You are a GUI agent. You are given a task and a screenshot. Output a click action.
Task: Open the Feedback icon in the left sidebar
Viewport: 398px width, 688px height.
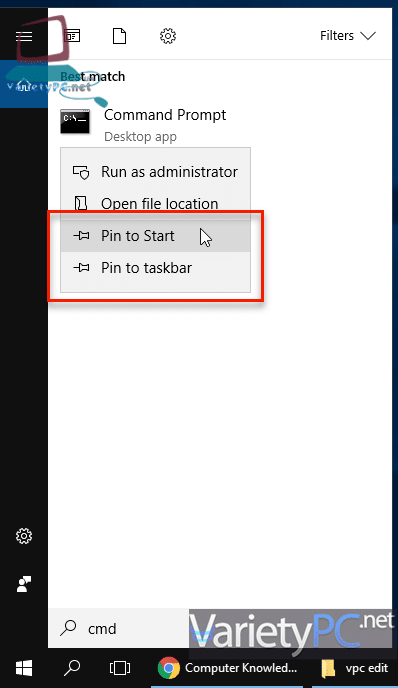[x=24, y=584]
